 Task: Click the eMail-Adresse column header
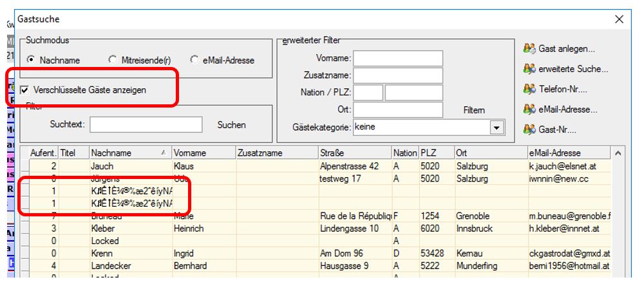tap(569, 153)
